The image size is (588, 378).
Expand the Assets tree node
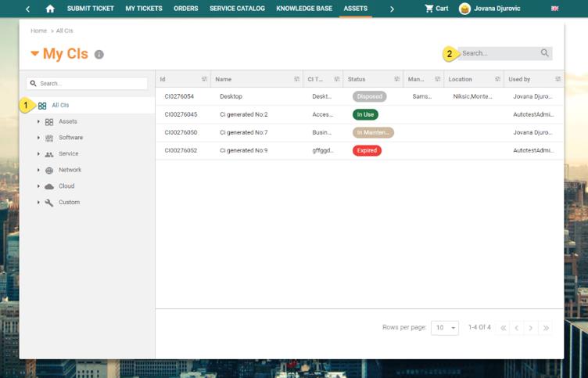pyautogui.click(x=38, y=122)
